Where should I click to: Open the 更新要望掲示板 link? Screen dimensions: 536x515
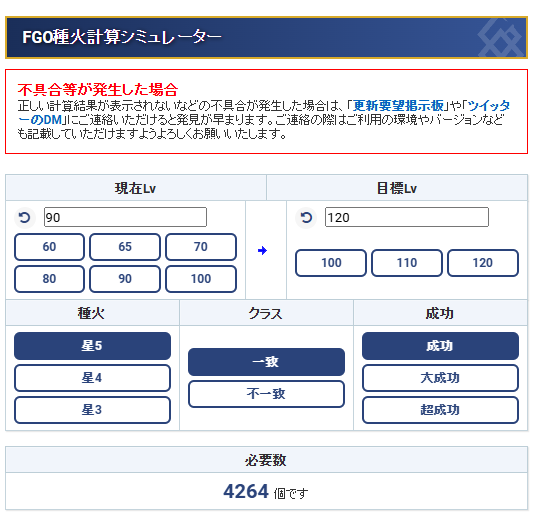point(398,106)
